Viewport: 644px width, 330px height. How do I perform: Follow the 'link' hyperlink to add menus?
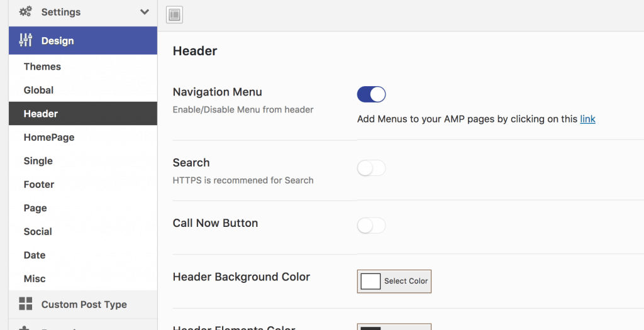588,119
